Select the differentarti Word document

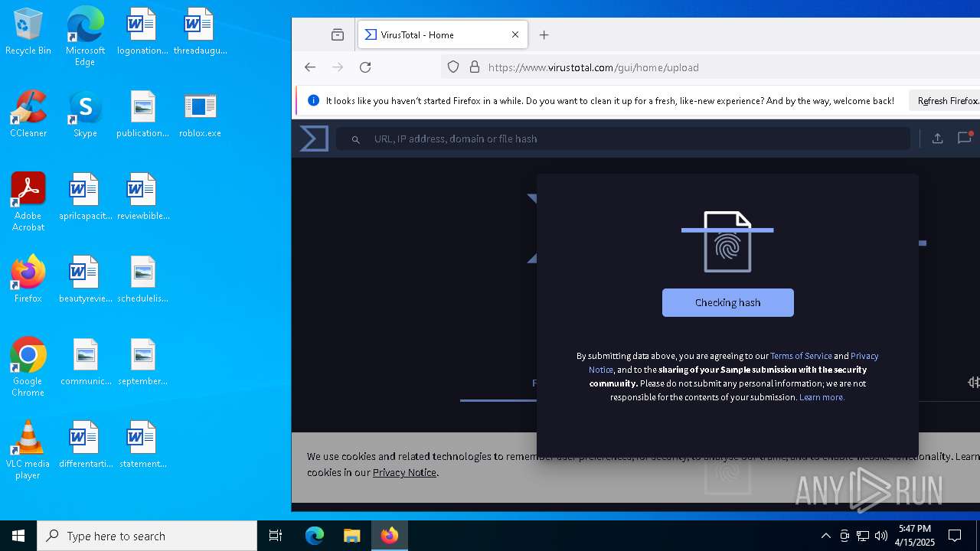tap(85, 445)
